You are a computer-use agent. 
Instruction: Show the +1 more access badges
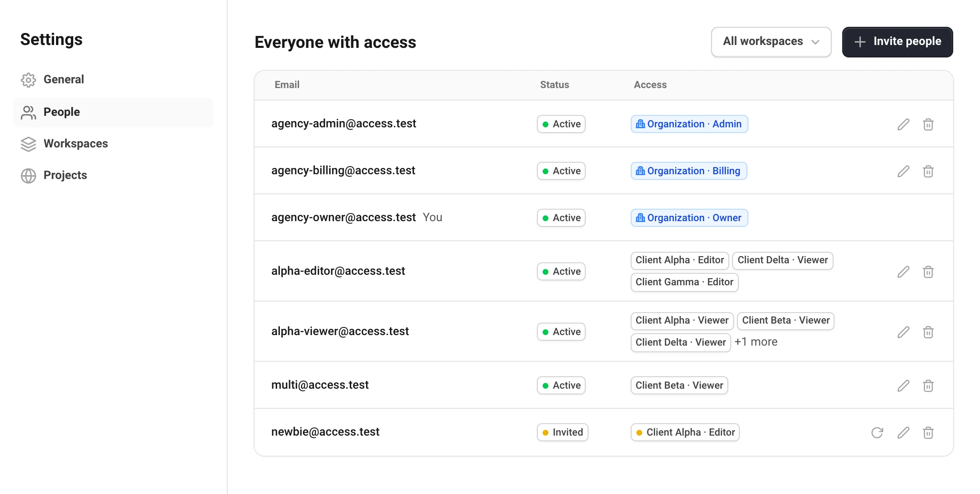[756, 342]
